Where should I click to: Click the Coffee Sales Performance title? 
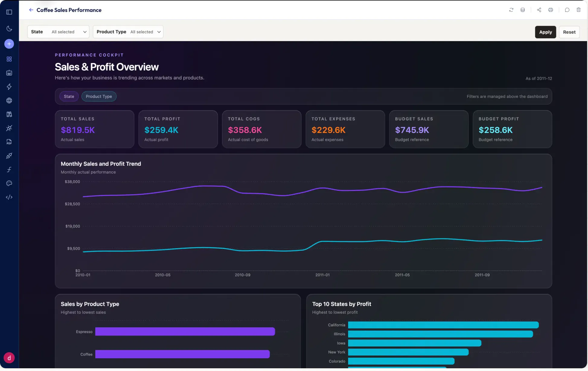coord(69,10)
